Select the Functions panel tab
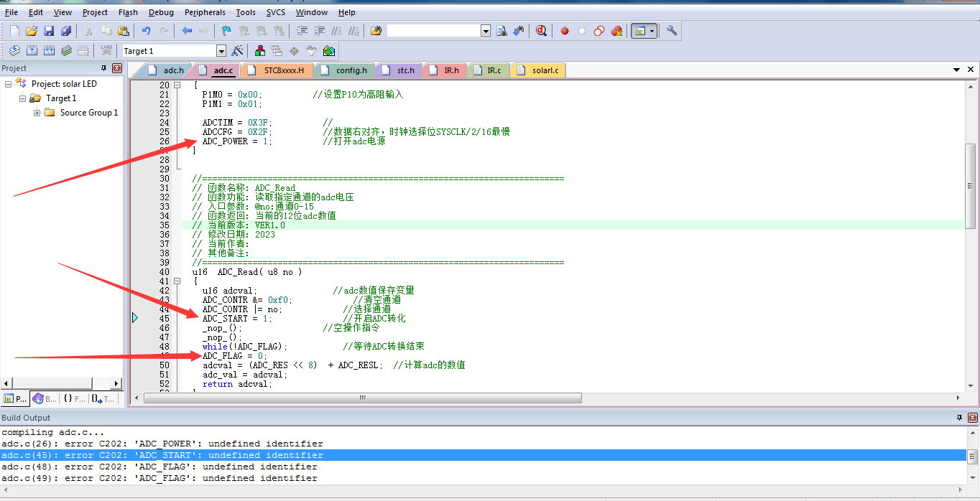Screen dimensions: 980x501 click(73, 398)
